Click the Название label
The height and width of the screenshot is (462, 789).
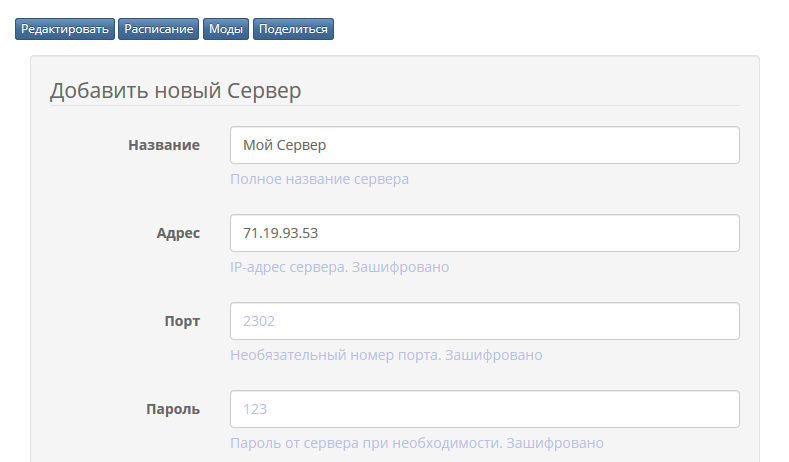point(164,145)
